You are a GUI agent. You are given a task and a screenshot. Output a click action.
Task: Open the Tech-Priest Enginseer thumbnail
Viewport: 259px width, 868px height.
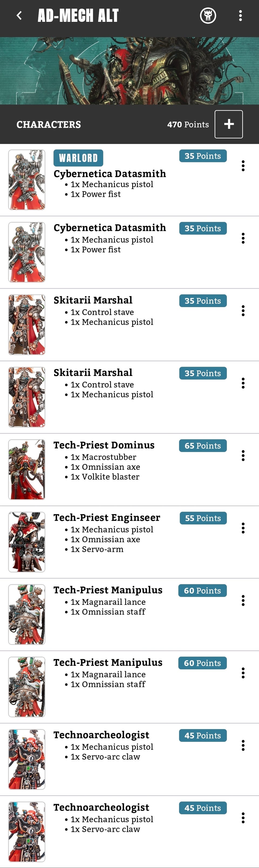coord(27,542)
